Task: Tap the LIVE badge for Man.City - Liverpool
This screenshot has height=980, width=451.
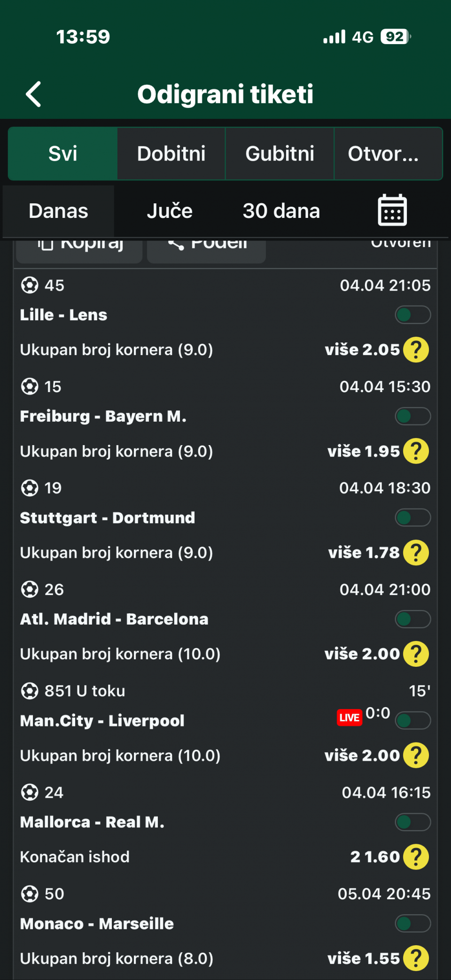Action: point(350,718)
